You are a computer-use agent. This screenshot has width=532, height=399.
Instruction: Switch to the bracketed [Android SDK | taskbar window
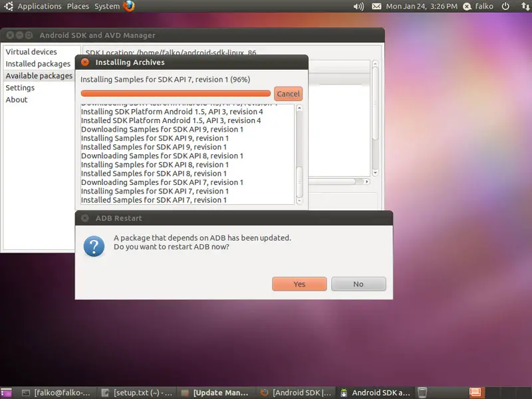pos(296,392)
